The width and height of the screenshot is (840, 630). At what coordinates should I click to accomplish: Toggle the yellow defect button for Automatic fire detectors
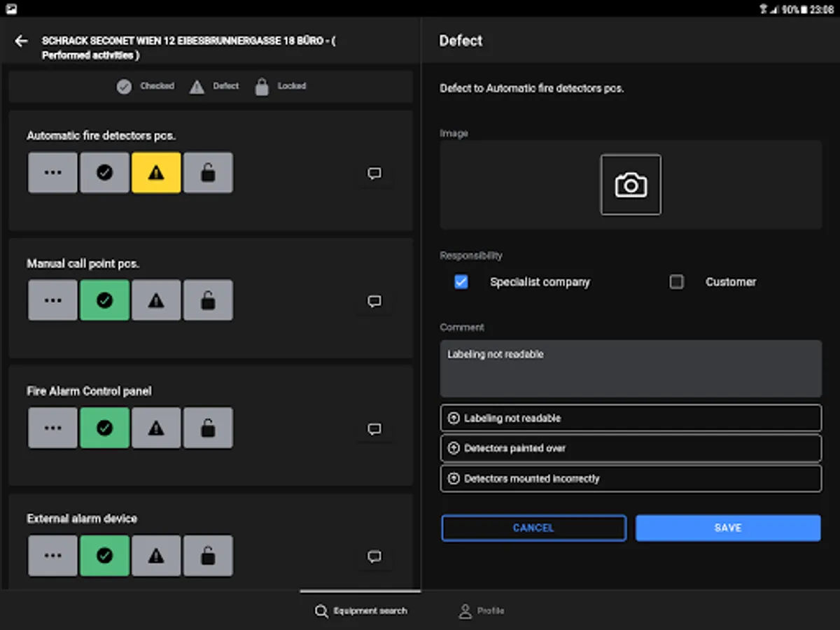(x=156, y=173)
